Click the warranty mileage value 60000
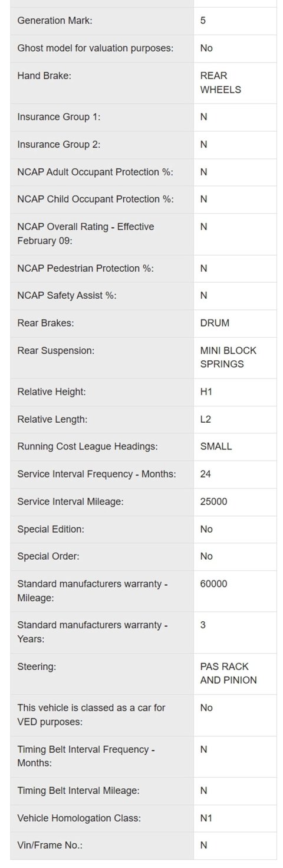 click(x=214, y=584)
